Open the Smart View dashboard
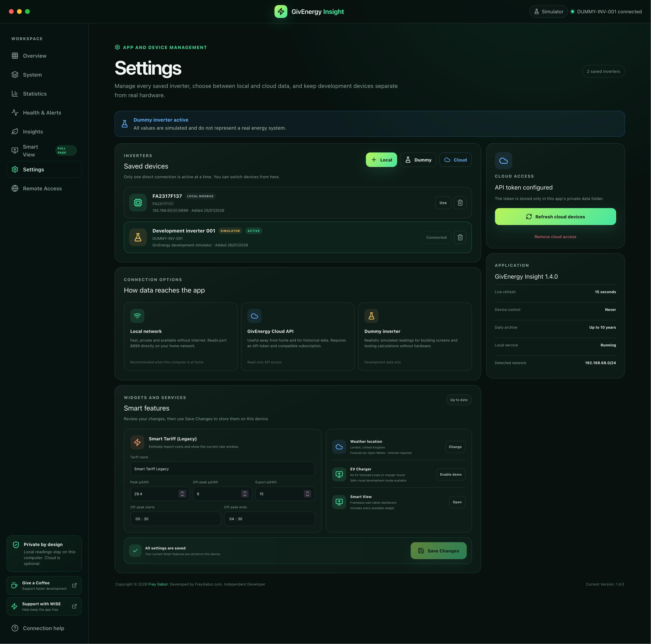 457,502
